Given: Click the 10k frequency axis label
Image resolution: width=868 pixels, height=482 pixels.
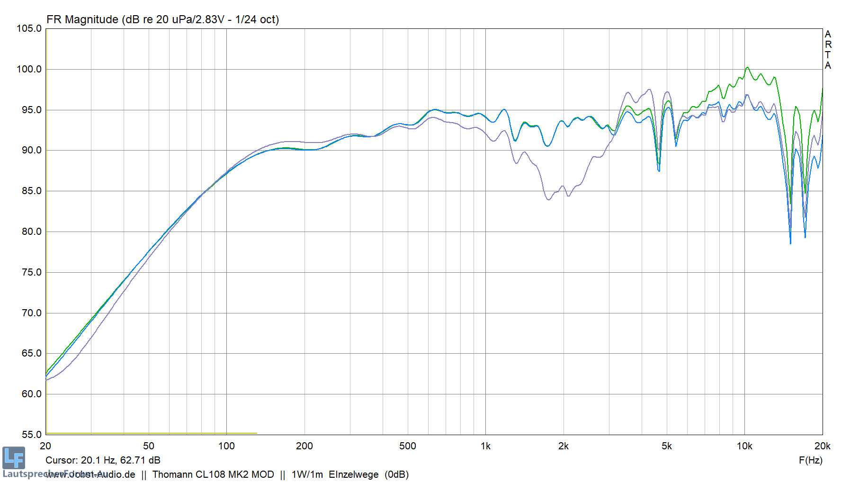Looking at the screenshot, I should click(x=744, y=446).
